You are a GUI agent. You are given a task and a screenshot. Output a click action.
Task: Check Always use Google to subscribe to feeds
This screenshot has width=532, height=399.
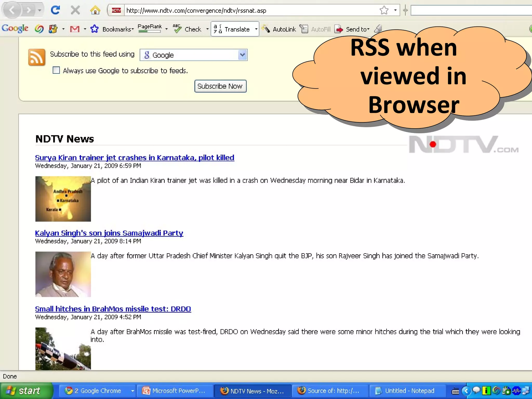click(56, 70)
